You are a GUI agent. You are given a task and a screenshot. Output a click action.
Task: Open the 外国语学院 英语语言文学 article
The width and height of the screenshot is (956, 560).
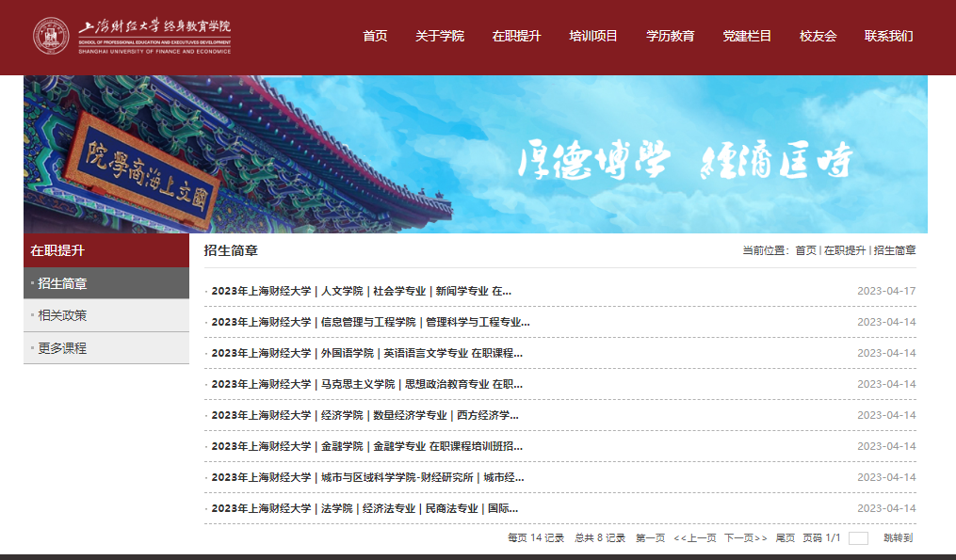[367, 354]
